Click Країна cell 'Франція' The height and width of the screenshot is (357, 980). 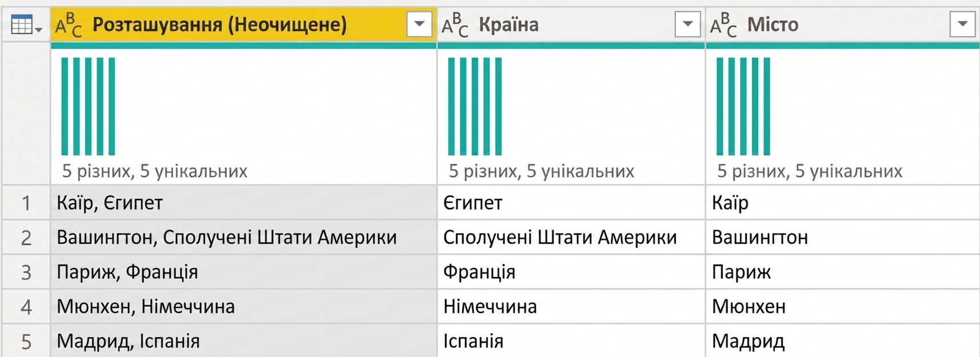coord(571,272)
